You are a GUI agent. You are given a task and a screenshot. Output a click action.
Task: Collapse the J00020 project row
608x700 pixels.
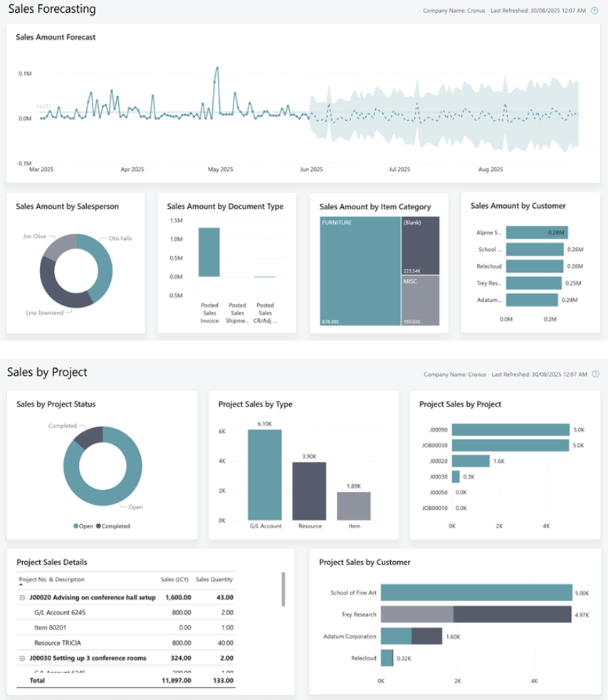pyautogui.click(x=23, y=597)
